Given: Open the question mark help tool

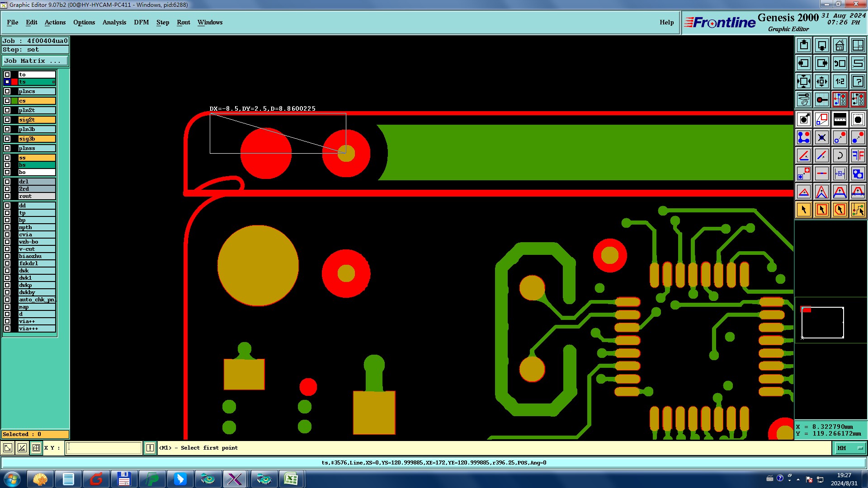Looking at the screenshot, I should (858, 81).
